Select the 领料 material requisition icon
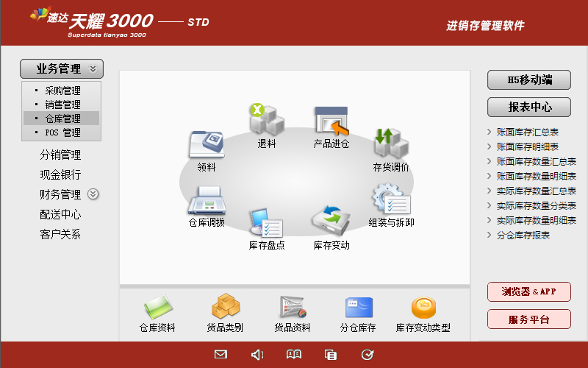The image size is (588, 368). pos(207,145)
